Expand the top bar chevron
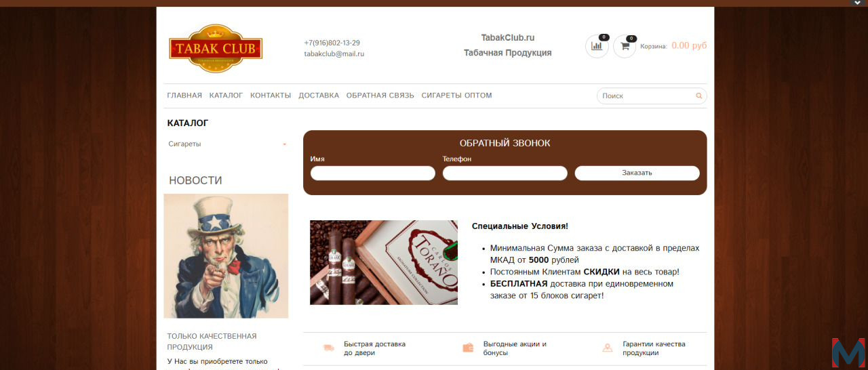 (856, 3)
